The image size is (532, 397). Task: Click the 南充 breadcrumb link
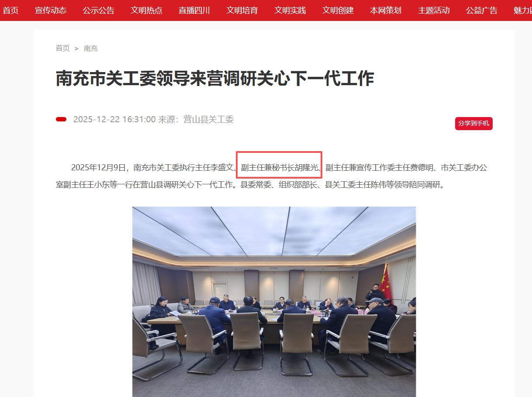(x=91, y=48)
